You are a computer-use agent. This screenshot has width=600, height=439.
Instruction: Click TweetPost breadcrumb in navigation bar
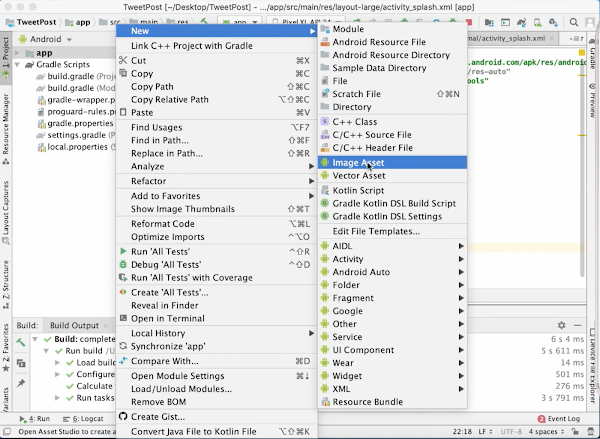(x=31, y=22)
